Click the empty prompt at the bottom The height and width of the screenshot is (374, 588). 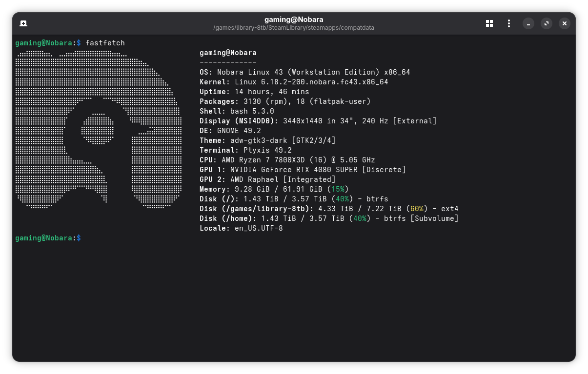click(x=48, y=238)
